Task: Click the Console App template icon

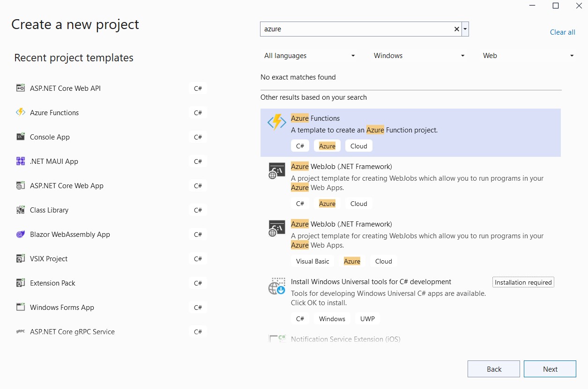Action: point(20,137)
